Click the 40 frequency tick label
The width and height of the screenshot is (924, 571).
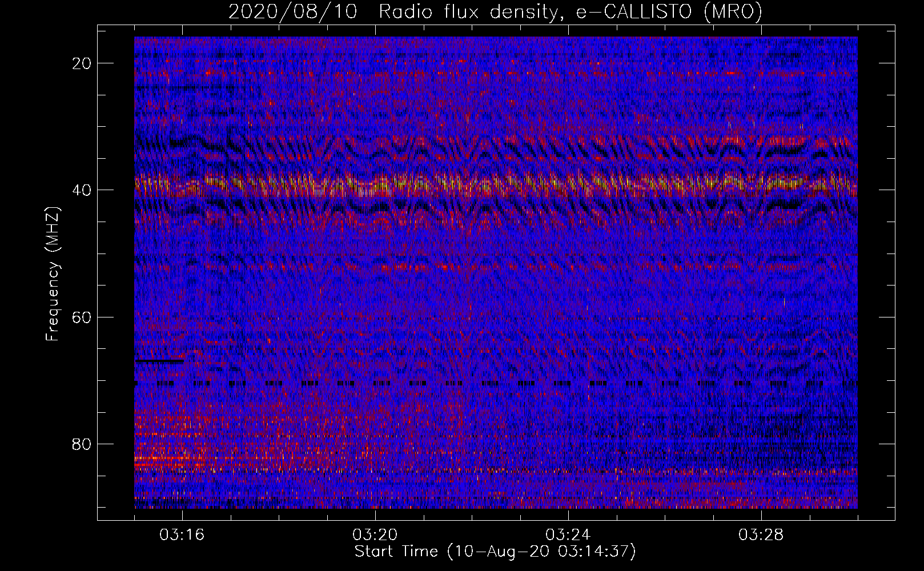[x=82, y=190]
